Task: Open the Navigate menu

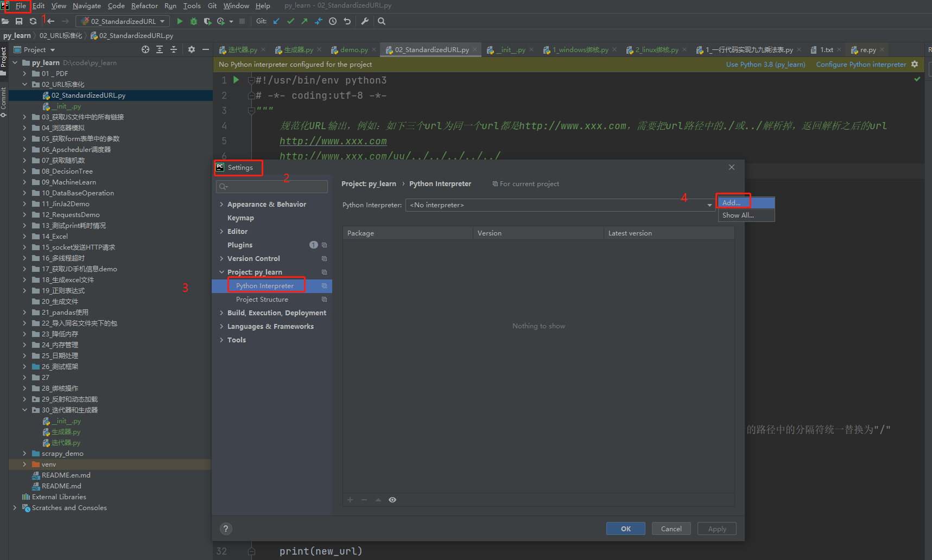Action: pyautogui.click(x=87, y=6)
